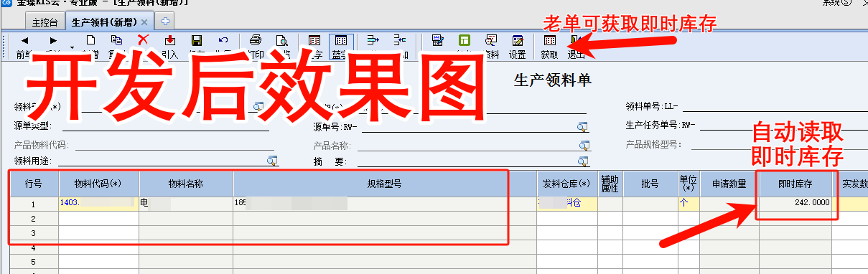Add a new tab with plus icon

coord(166,22)
